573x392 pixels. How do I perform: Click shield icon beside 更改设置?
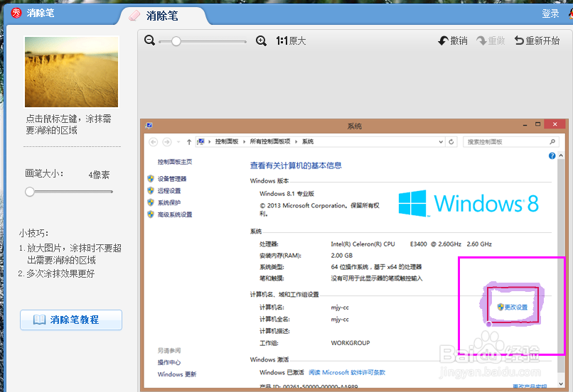pyautogui.click(x=500, y=307)
